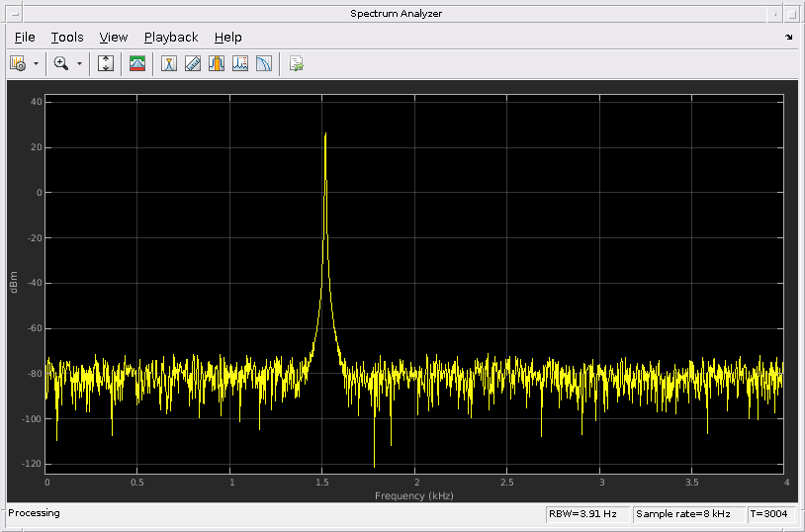Toggle the Spectral Mask icon
The image size is (805, 532).
tap(137, 63)
